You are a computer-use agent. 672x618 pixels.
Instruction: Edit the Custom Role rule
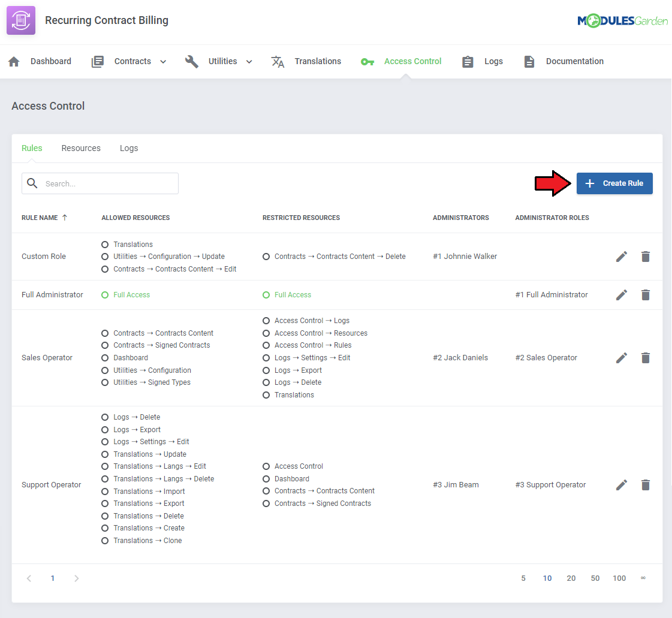click(622, 257)
